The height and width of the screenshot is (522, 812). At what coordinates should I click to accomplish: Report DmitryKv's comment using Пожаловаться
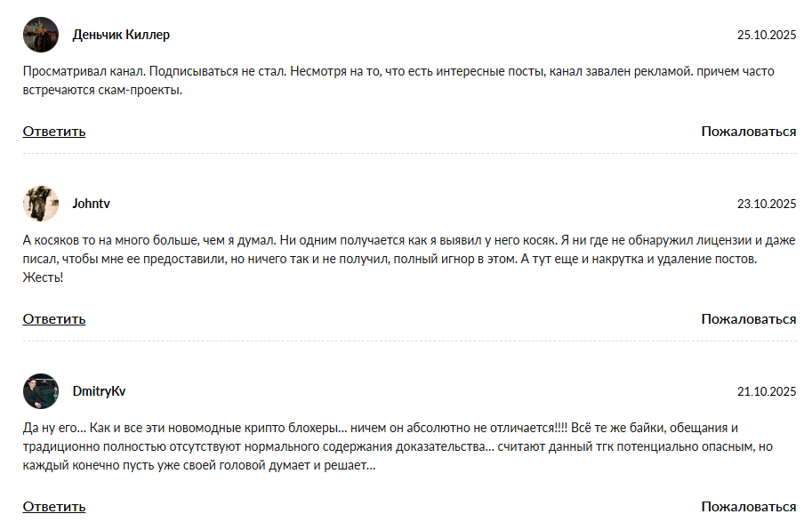[749, 507]
